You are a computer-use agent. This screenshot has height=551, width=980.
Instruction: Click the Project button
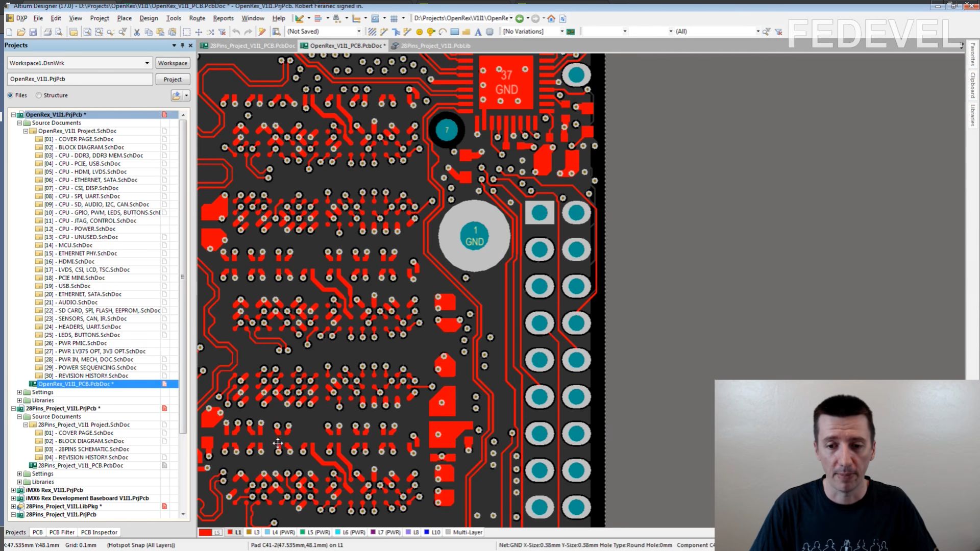pos(173,79)
